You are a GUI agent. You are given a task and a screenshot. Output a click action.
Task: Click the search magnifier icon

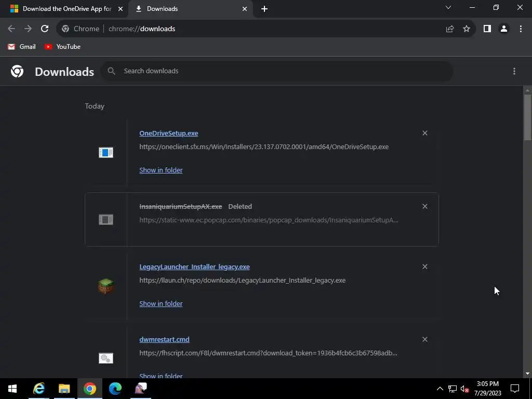click(111, 71)
